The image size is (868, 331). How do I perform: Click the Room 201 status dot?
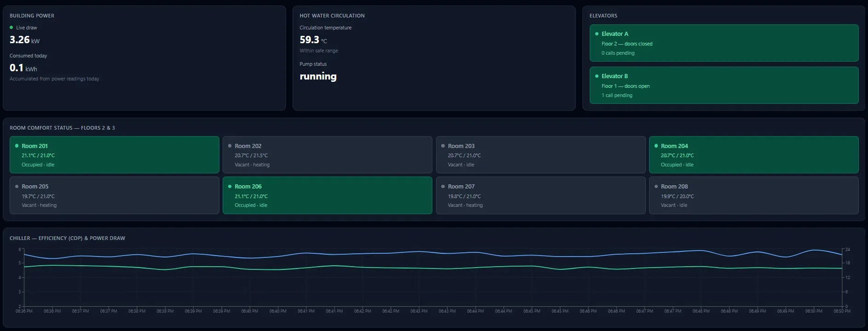17,146
